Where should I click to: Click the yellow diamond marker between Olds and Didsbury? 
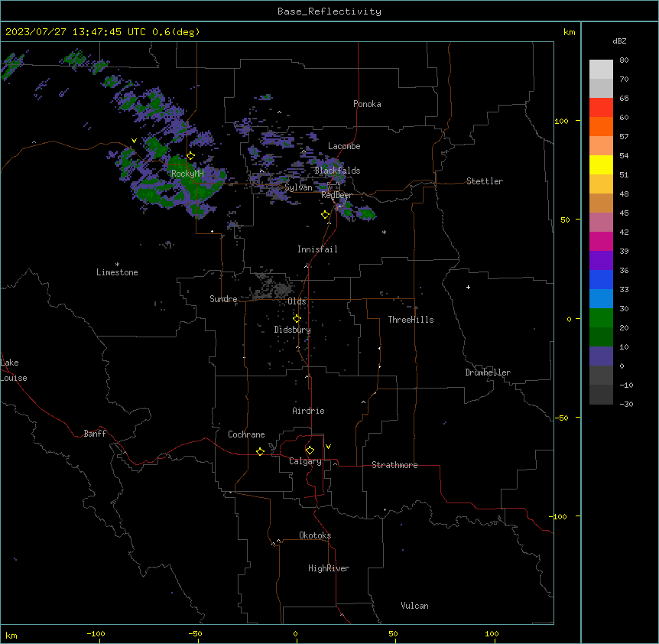coord(297,319)
